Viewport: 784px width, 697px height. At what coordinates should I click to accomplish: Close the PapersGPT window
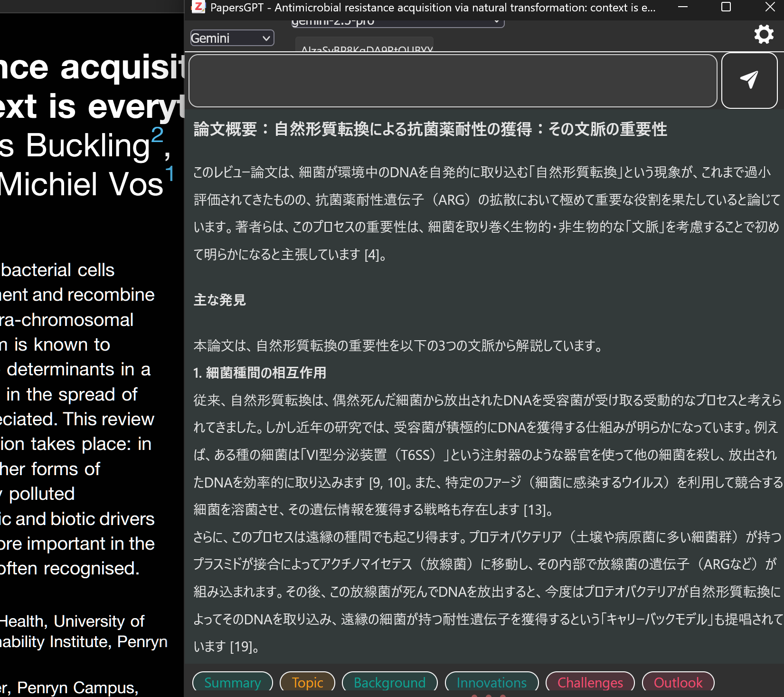click(x=770, y=7)
